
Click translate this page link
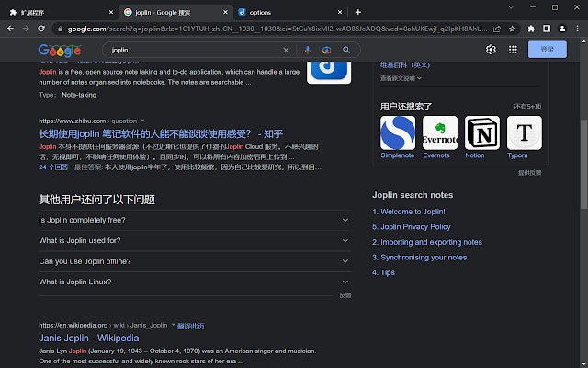click(x=190, y=326)
